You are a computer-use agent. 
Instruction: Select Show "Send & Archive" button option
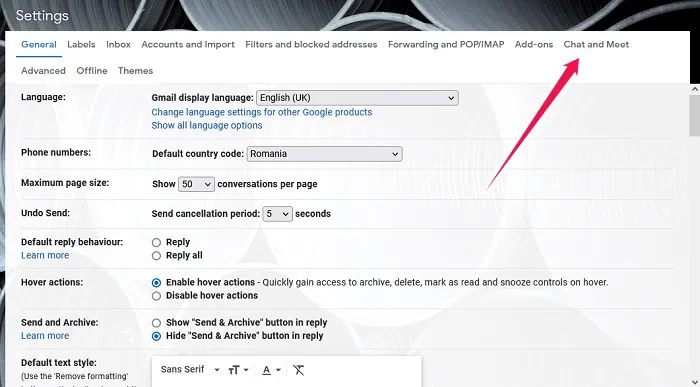click(x=156, y=323)
